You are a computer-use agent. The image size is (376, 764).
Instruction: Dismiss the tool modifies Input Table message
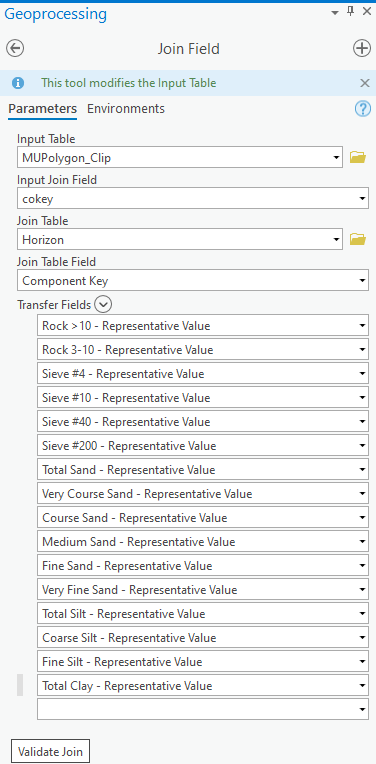365,83
